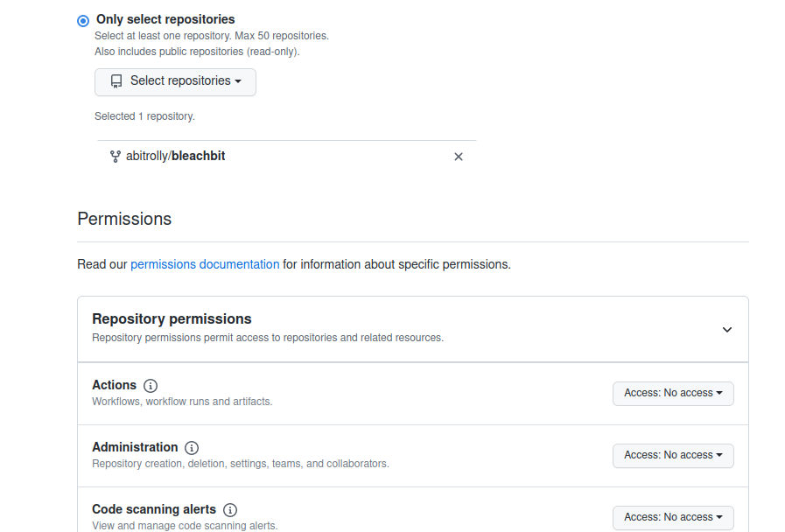
Task: Open the Actions access level dropdown
Action: pos(673,393)
